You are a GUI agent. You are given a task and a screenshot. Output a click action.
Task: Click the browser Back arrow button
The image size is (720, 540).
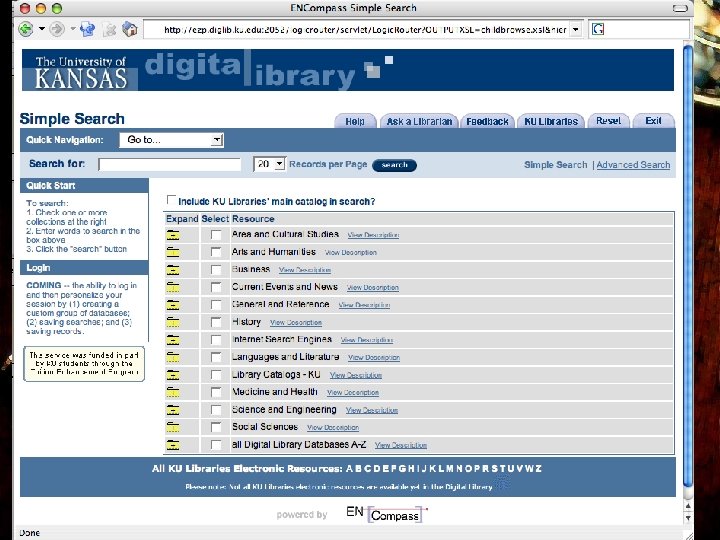[x=26, y=29]
